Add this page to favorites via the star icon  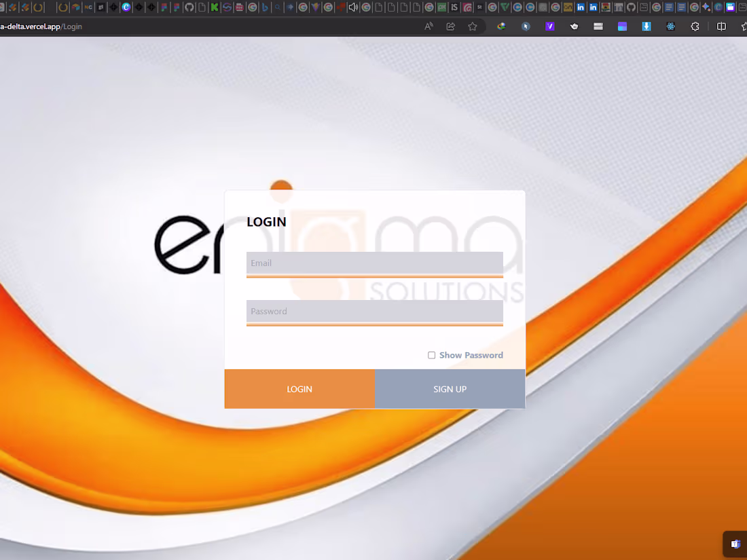click(472, 26)
